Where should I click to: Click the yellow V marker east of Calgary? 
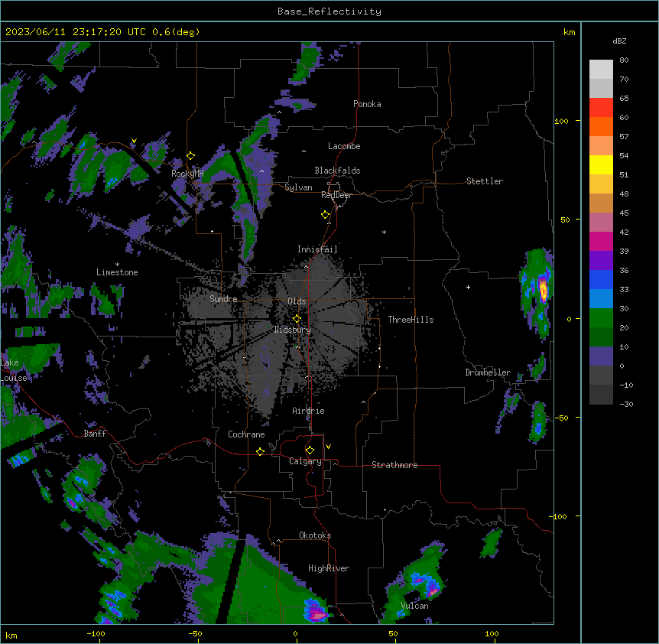click(x=328, y=447)
